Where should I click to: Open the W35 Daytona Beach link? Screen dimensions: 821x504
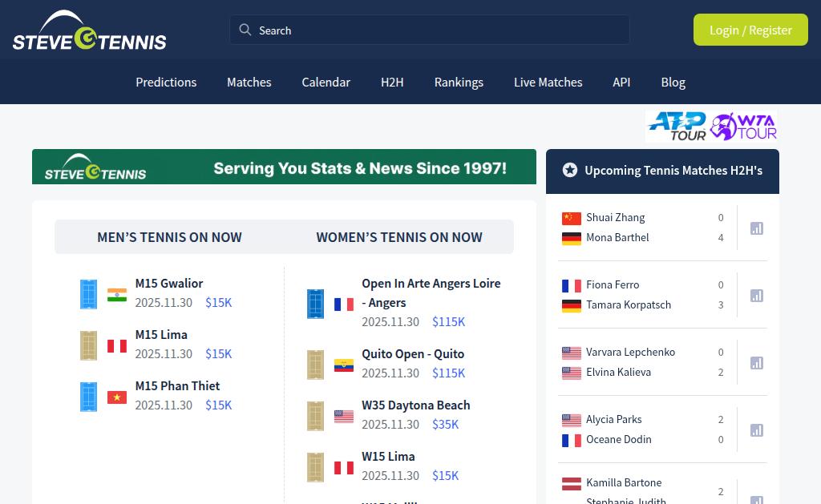point(416,405)
